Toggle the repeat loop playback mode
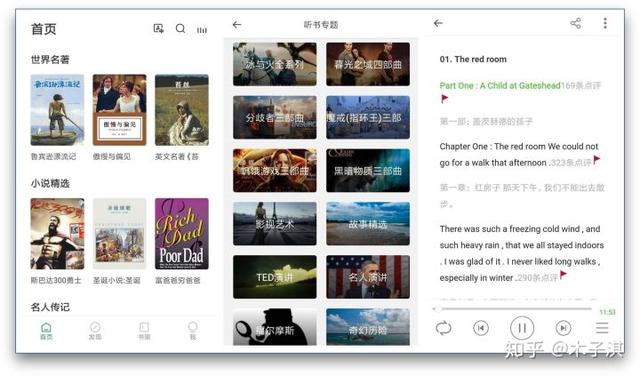Image resolution: width=640 pixels, height=376 pixels. tap(443, 328)
